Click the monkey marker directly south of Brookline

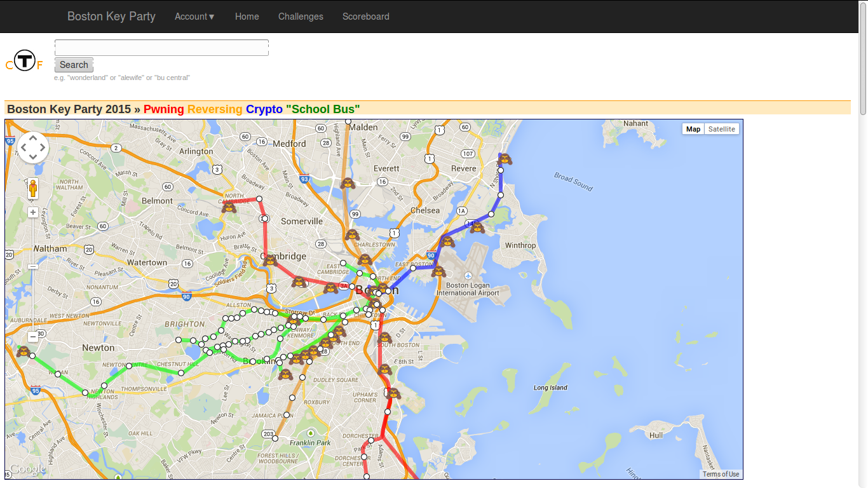click(285, 374)
